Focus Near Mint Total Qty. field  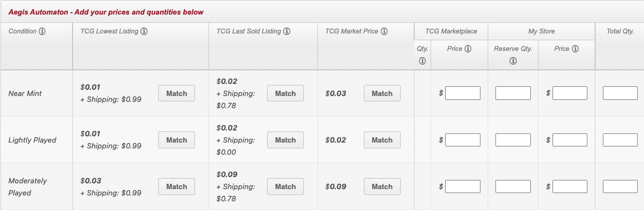pos(620,93)
